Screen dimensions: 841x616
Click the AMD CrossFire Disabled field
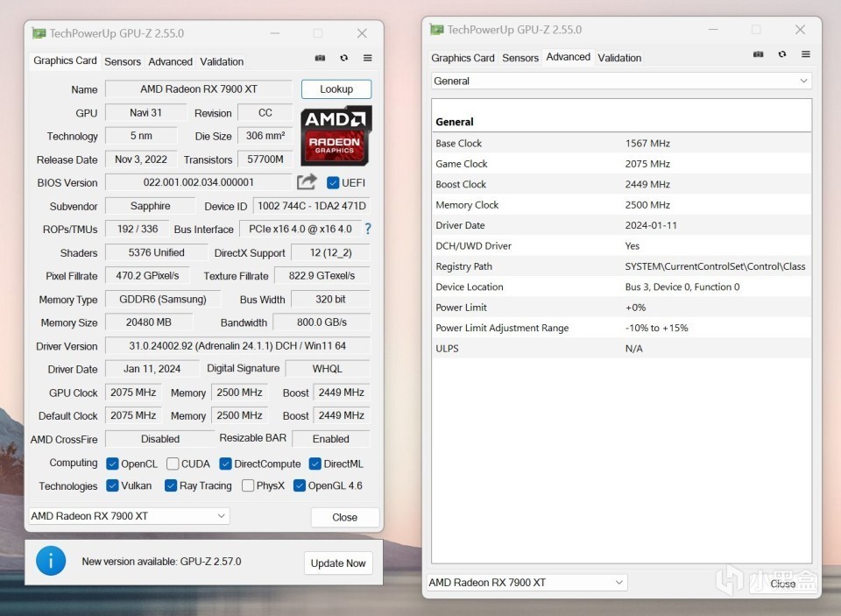159,439
